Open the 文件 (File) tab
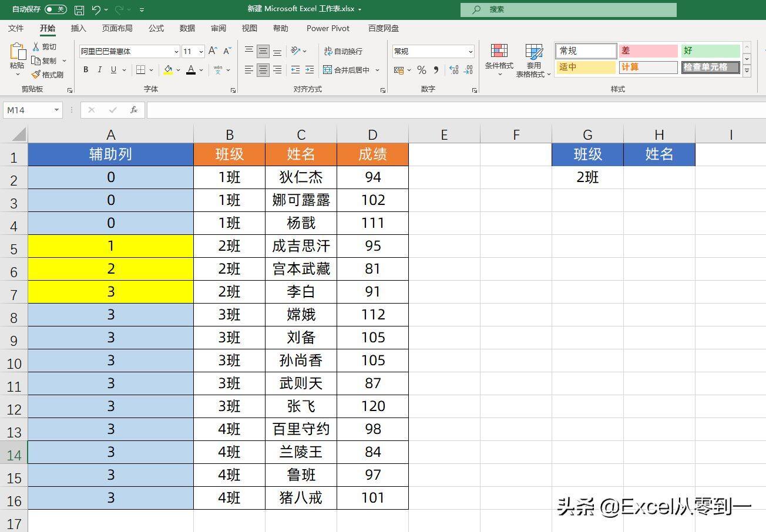 [x=16, y=28]
